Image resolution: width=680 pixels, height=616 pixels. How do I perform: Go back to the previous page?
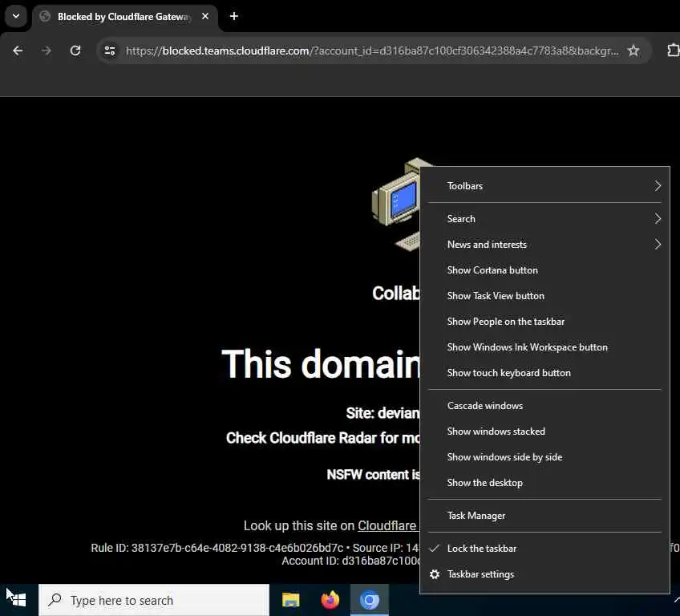pyautogui.click(x=18, y=51)
